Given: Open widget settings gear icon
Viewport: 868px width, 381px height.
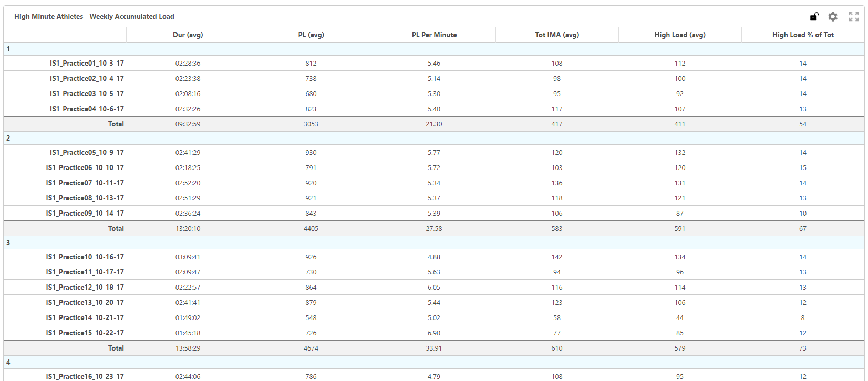Looking at the screenshot, I should coord(833,16).
